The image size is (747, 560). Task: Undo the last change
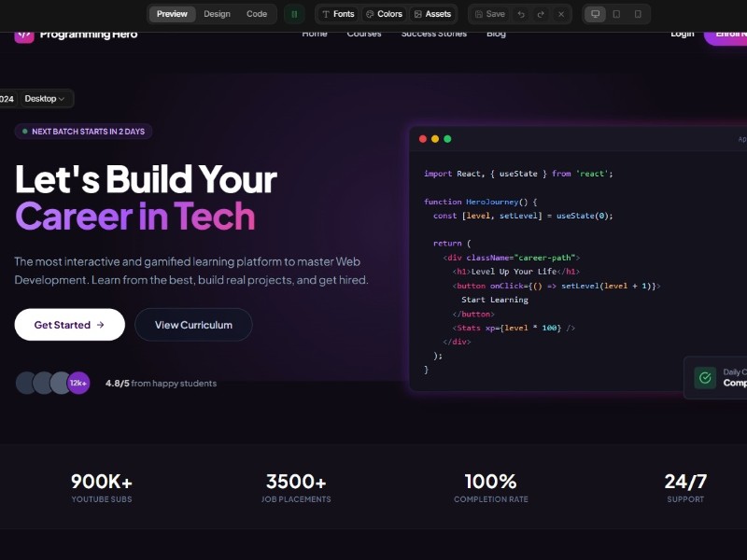coord(520,14)
